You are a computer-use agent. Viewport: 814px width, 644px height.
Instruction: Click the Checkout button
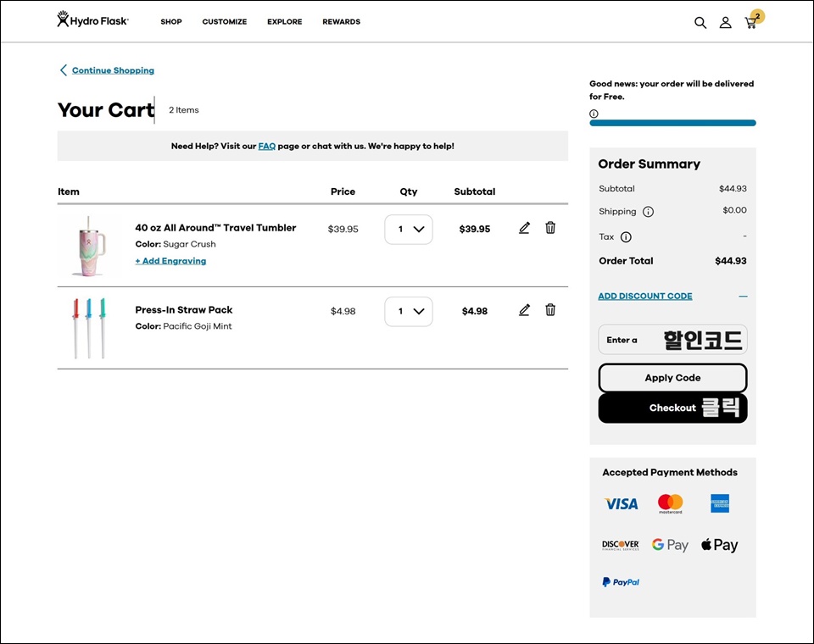pyautogui.click(x=672, y=408)
